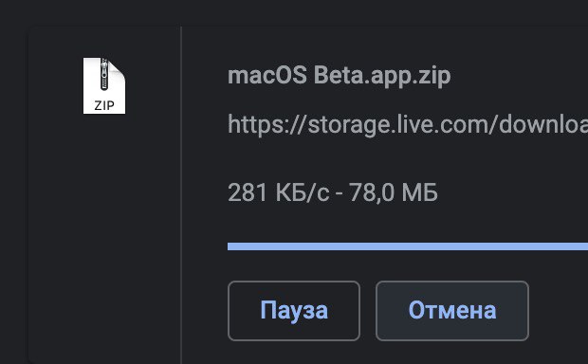The height and width of the screenshot is (364, 588).
Task: Cancel the download with the Отмена button
Action: (452, 311)
